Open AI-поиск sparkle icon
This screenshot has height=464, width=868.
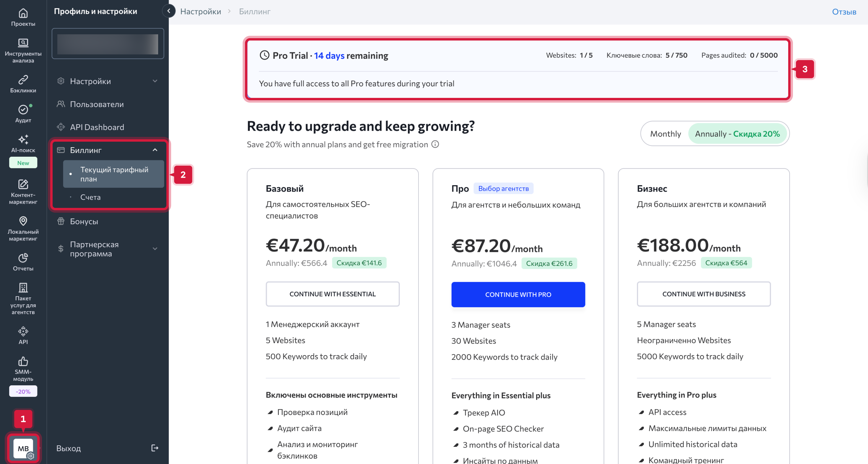(x=23, y=140)
